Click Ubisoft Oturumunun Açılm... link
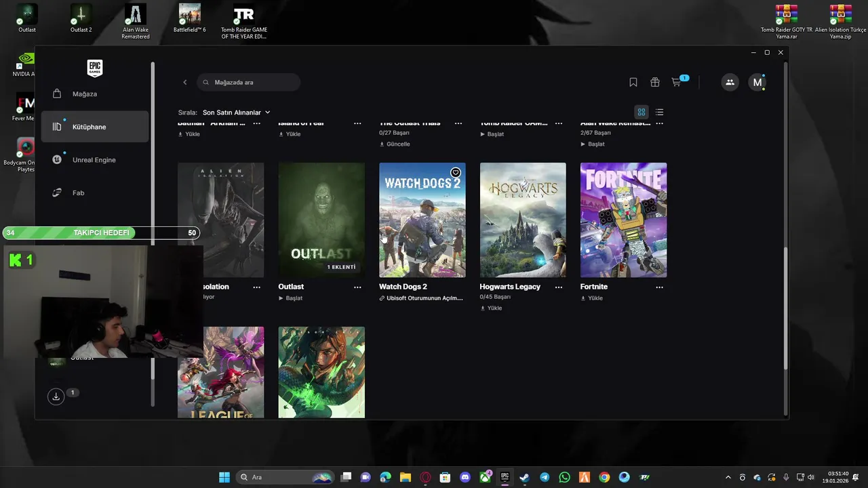This screenshot has width=868, height=488. tap(421, 298)
